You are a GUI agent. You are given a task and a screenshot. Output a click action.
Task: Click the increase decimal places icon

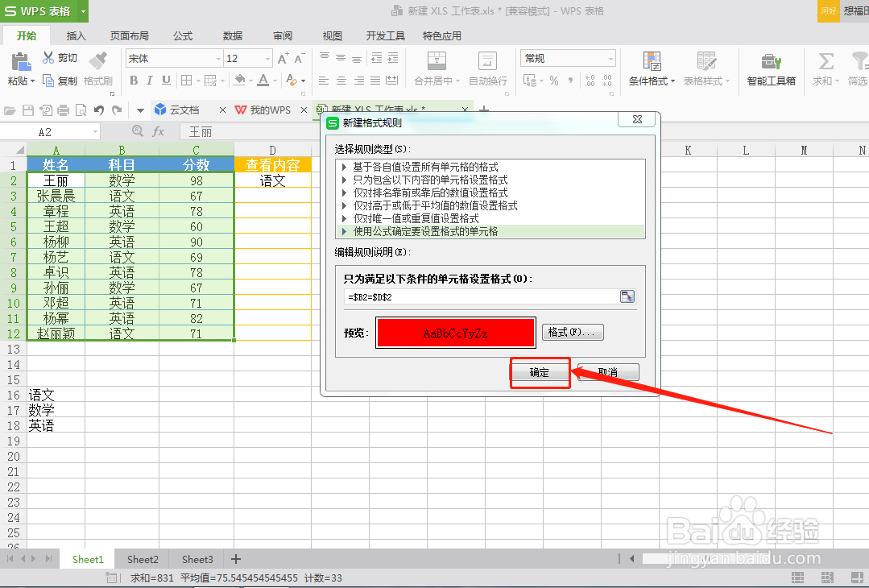590,81
